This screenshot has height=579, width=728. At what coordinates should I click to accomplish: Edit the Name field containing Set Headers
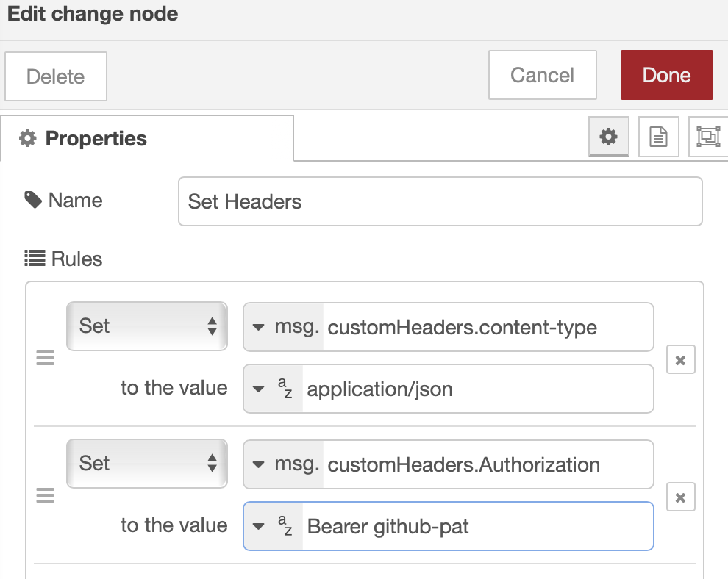(440, 201)
